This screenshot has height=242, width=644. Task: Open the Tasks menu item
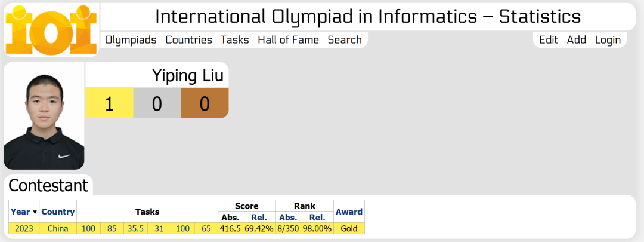click(x=234, y=40)
